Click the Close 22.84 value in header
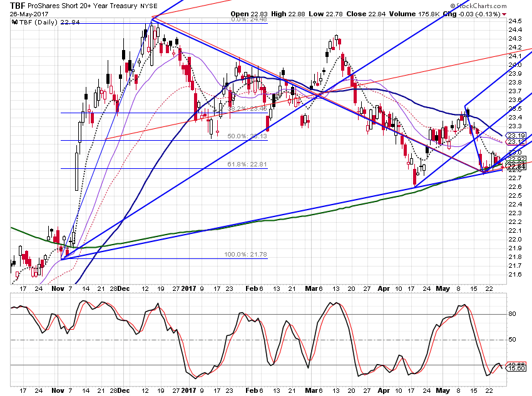Image resolution: width=532 pixels, height=396 pixels. tap(366, 14)
